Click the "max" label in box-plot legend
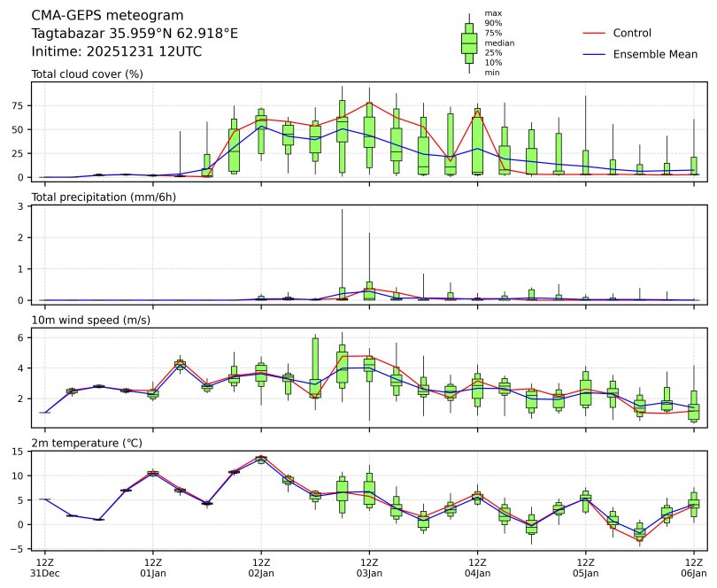Screen dimensions: 717x588 pos(493,13)
